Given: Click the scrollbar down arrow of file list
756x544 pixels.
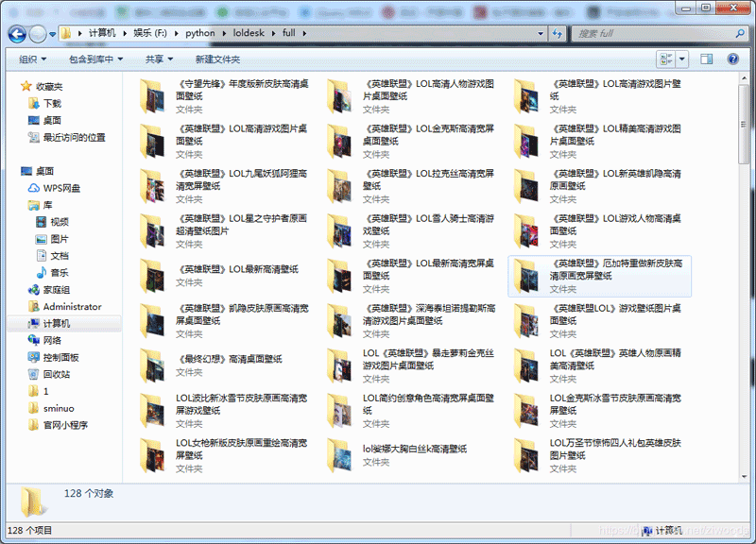Looking at the screenshot, I should pos(744,477).
